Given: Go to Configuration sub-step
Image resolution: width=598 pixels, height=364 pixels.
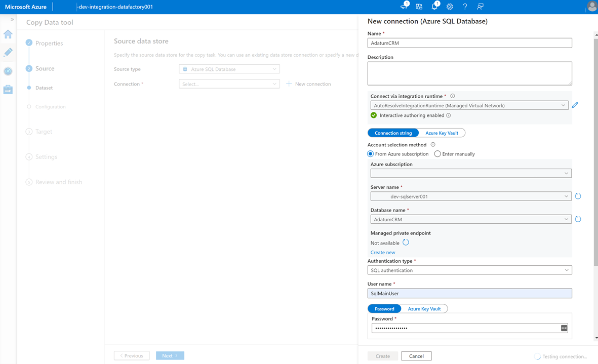Looking at the screenshot, I should point(50,107).
